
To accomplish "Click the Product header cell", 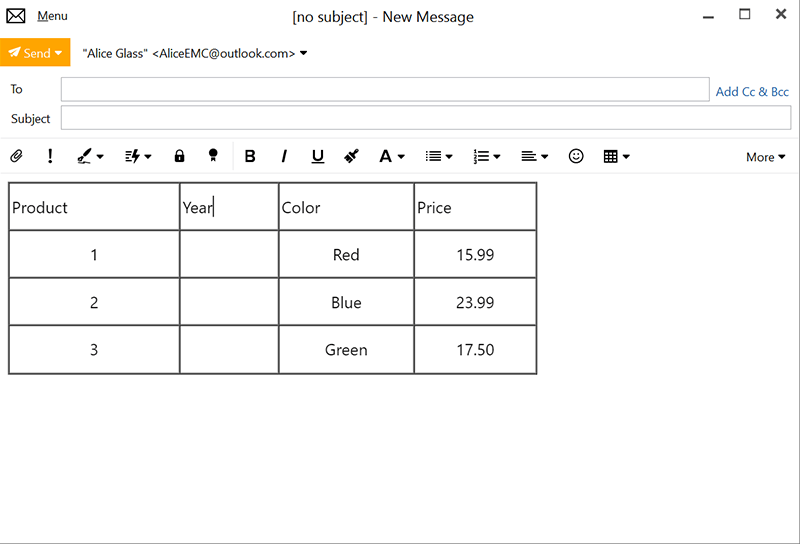I will (x=94, y=207).
